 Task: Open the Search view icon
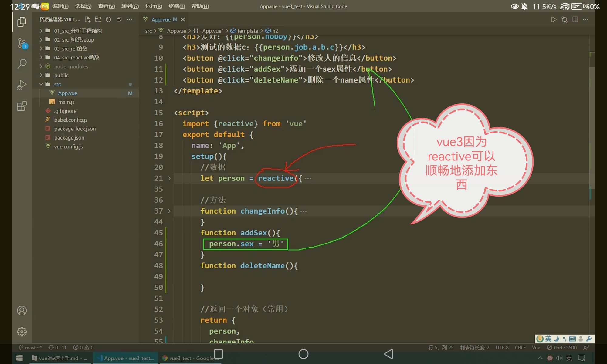click(x=22, y=64)
